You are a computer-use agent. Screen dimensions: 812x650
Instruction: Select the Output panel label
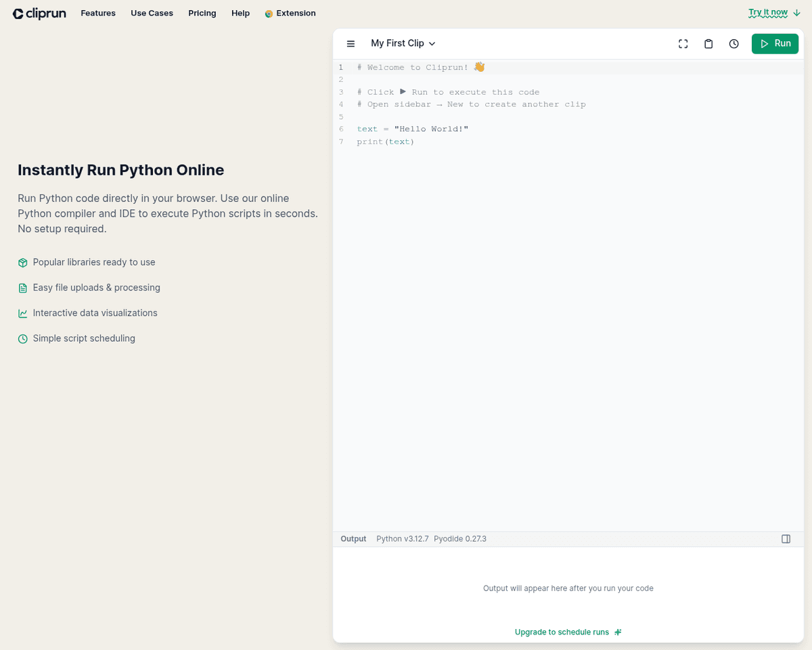tap(353, 539)
